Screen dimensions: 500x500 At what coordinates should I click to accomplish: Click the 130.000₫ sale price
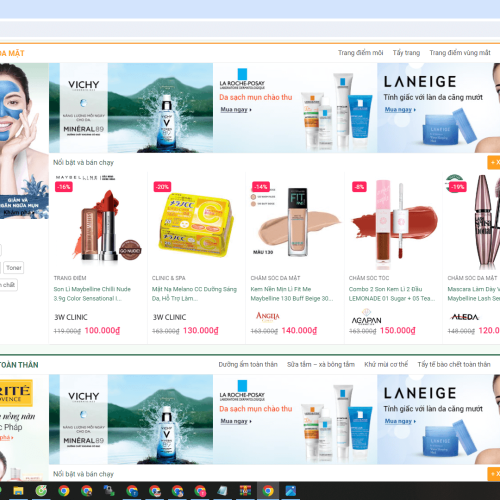pos(201,330)
